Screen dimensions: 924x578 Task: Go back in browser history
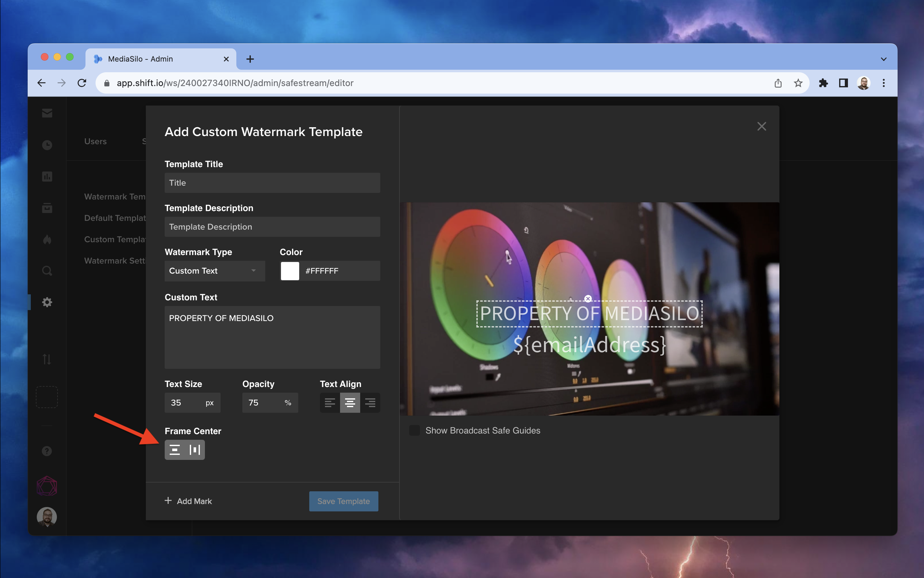42,83
